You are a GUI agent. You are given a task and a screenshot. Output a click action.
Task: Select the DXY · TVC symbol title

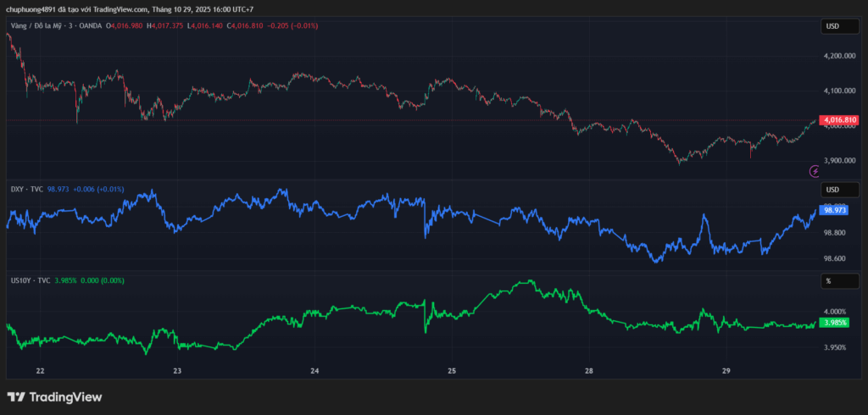26,189
